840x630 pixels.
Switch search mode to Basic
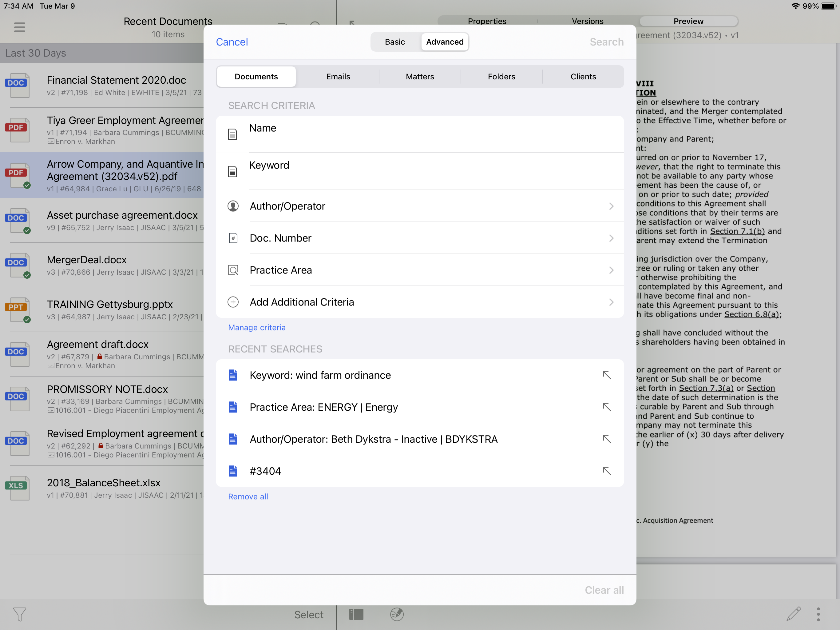394,42
